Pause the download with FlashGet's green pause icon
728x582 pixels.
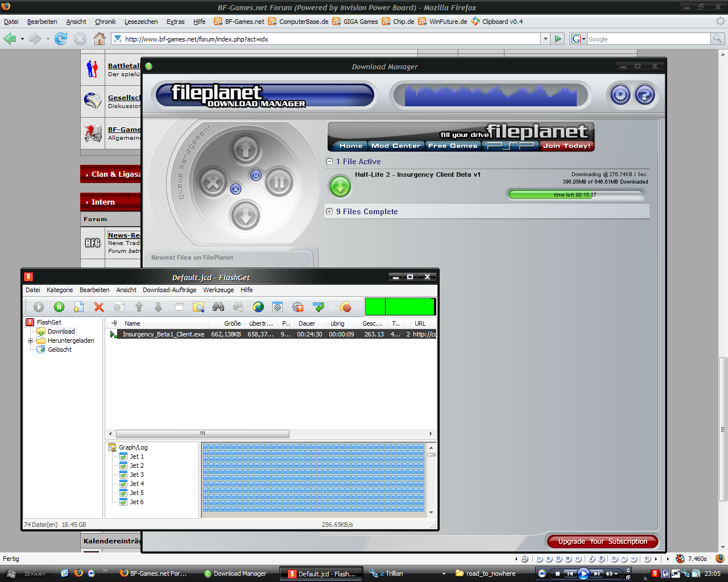click(x=59, y=307)
